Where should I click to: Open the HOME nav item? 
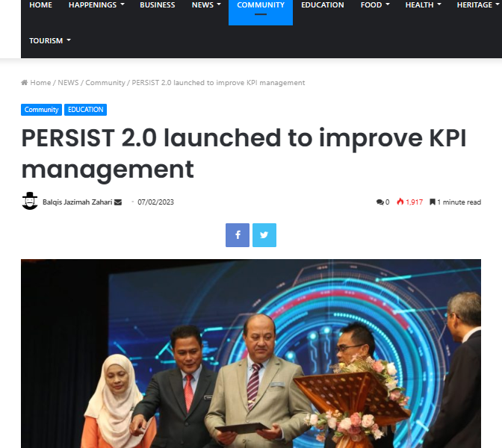click(x=40, y=5)
